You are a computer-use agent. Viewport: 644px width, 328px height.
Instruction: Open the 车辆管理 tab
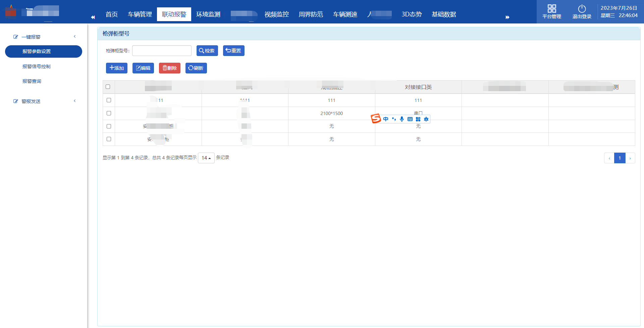tap(140, 14)
